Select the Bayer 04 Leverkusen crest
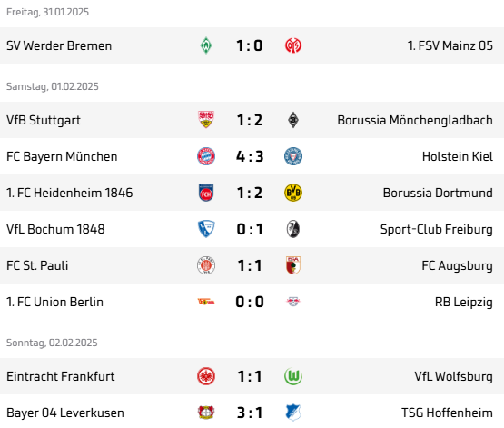 click(206, 413)
